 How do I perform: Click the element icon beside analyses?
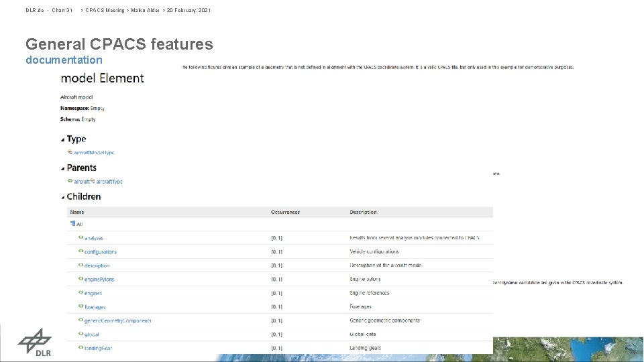click(81, 237)
